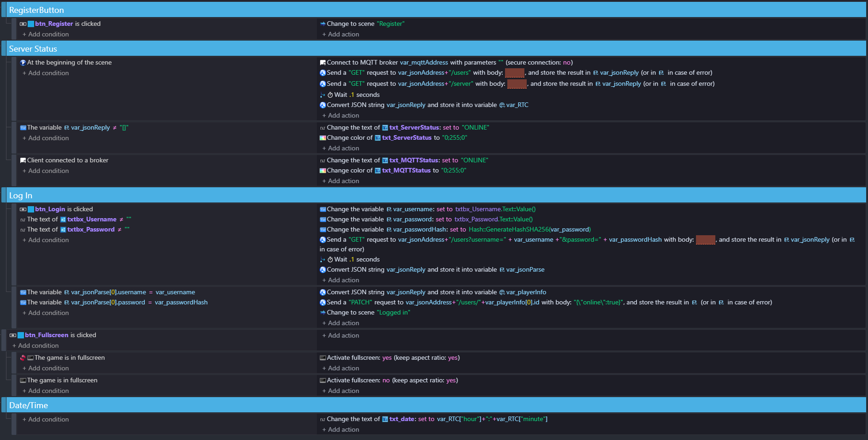This screenshot has height=440, width=868.
Task: Click the variable icon before "var_jsonReply ≠" condition
Action: coord(23,128)
